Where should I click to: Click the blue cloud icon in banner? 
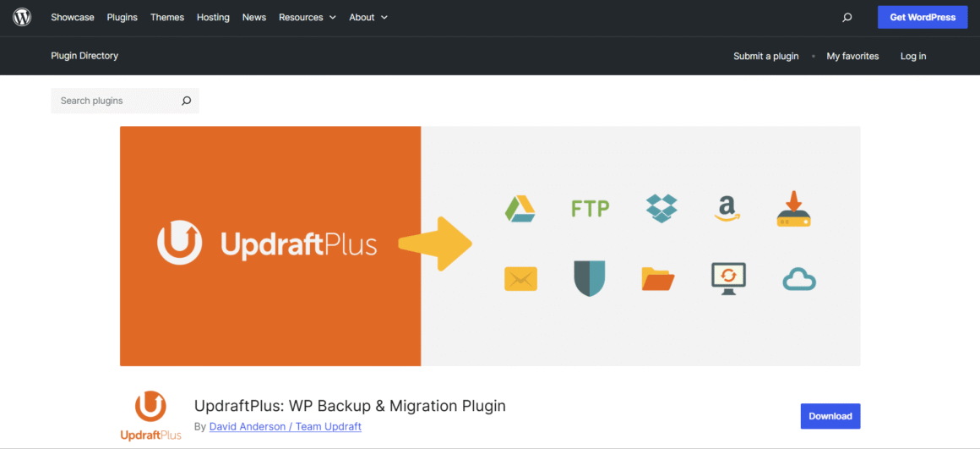coord(799,279)
